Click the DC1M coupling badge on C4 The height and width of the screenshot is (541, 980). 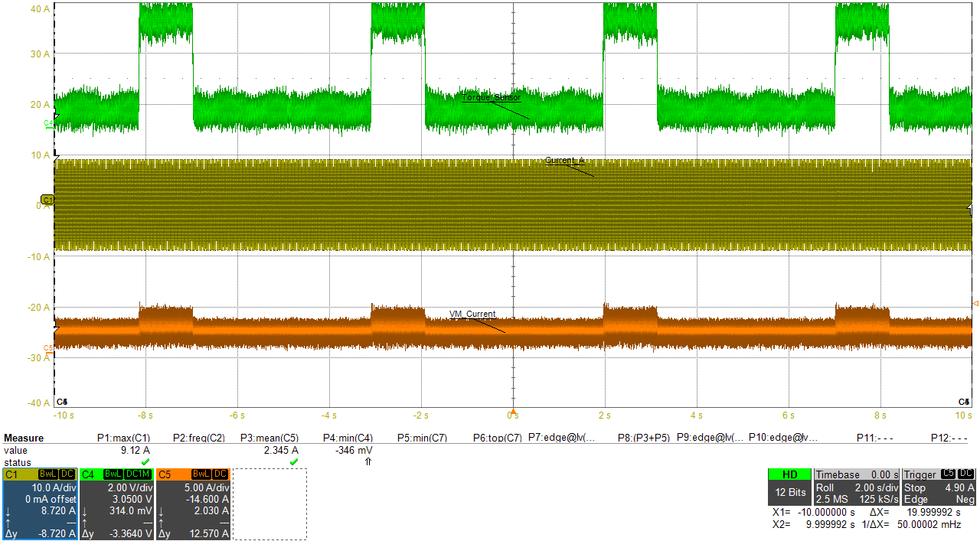coord(137,474)
